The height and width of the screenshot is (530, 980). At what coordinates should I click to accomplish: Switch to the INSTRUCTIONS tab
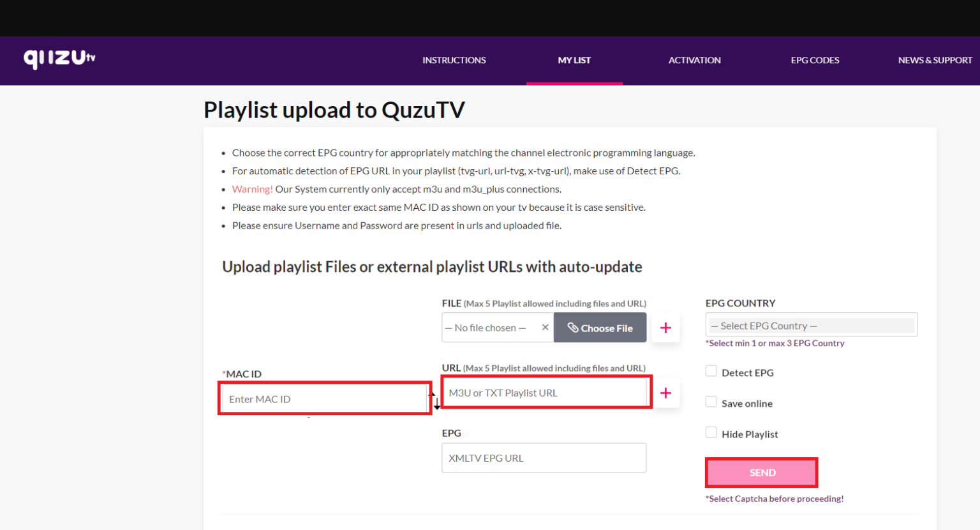[454, 60]
